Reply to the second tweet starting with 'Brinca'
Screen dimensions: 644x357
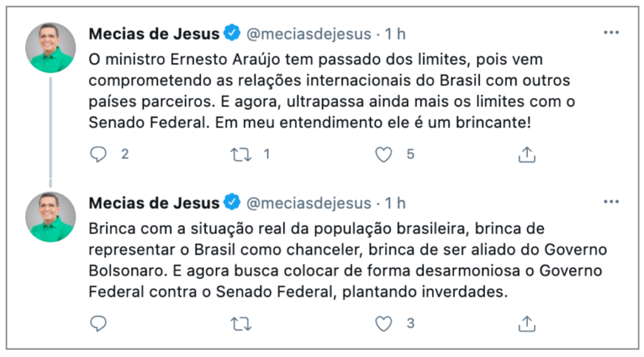[x=98, y=324]
